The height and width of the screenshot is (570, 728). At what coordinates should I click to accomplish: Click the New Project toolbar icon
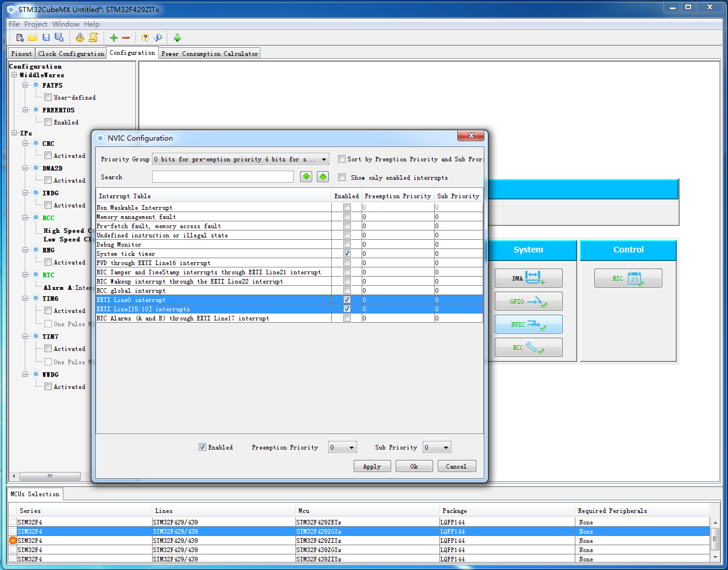point(20,37)
